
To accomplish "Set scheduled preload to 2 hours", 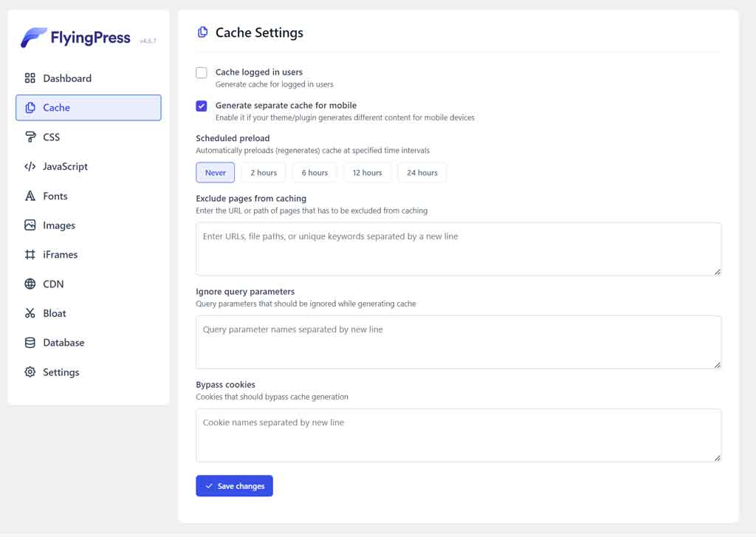I will (264, 173).
